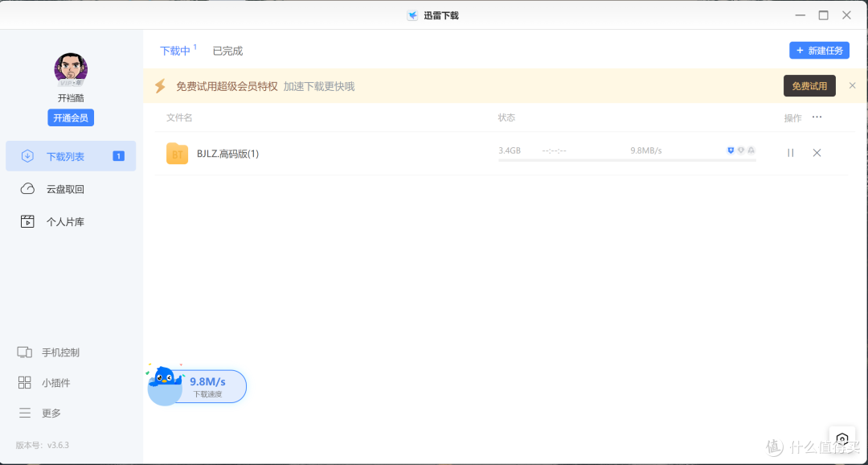Maximize the 迅雷下载 window
Screen dimensions: 868x465
point(824,15)
